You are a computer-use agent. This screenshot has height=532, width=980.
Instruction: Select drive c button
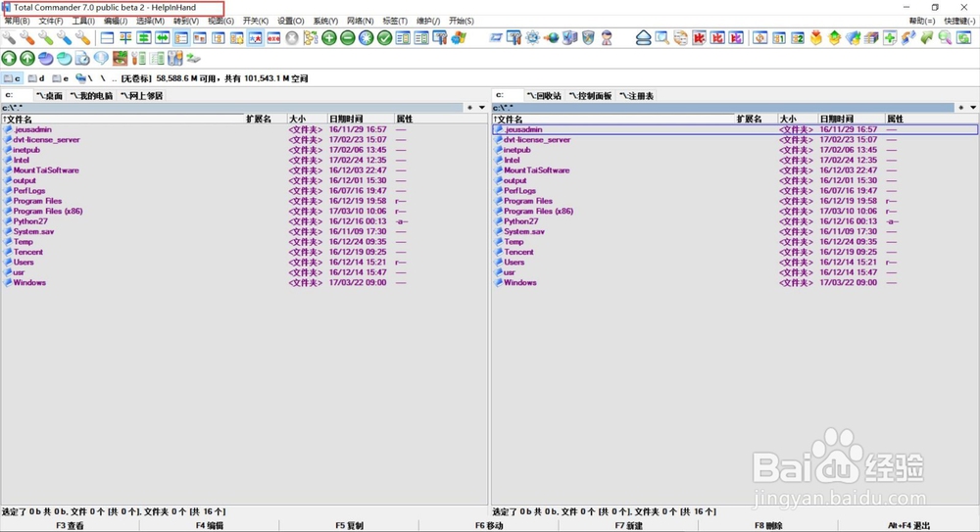(x=12, y=78)
